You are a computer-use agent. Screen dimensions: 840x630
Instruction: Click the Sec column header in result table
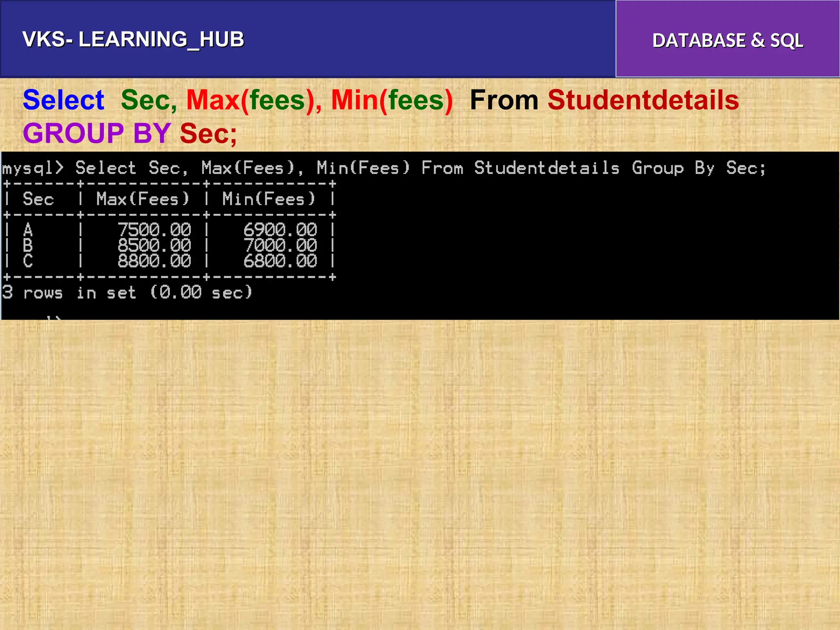click(x=38, y=199)
